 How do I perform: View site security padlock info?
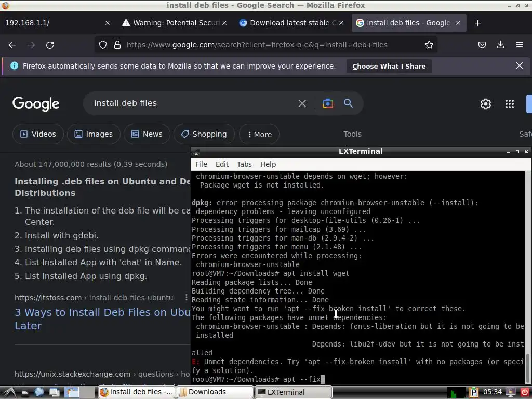tap(117, 45)
